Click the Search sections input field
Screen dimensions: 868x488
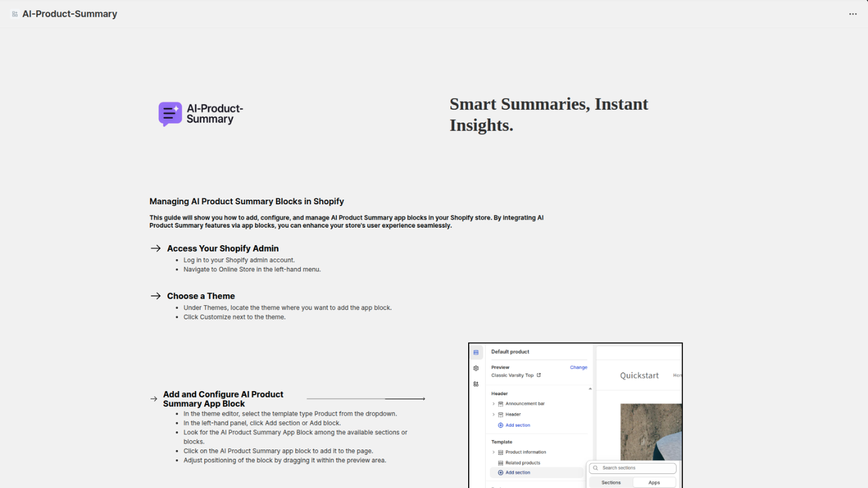(x=636, y=468)
